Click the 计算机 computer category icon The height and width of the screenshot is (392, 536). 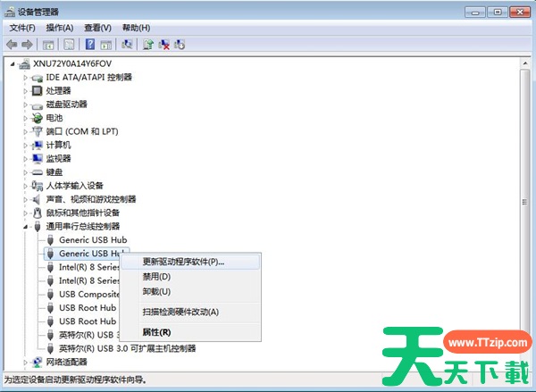tap(38, 146)
